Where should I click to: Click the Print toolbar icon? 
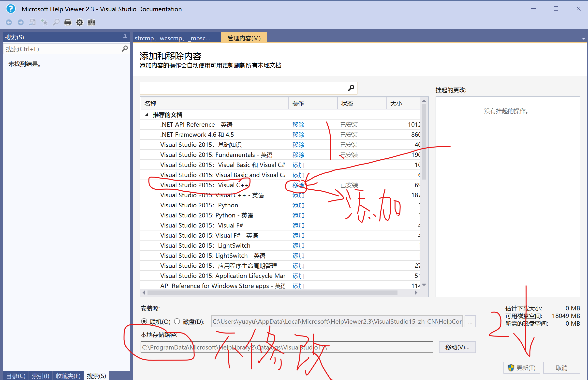[x=68, y=22]
